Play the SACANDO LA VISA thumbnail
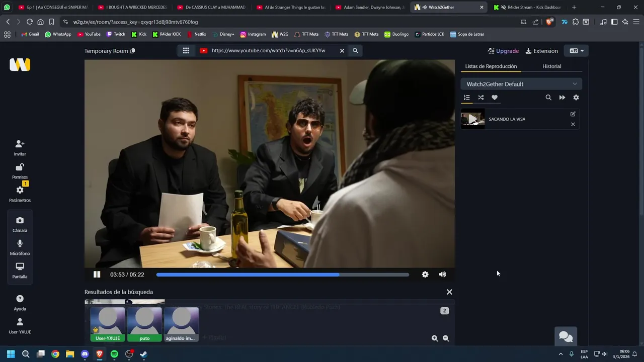644x362 pixels. (x=473, y=119)
